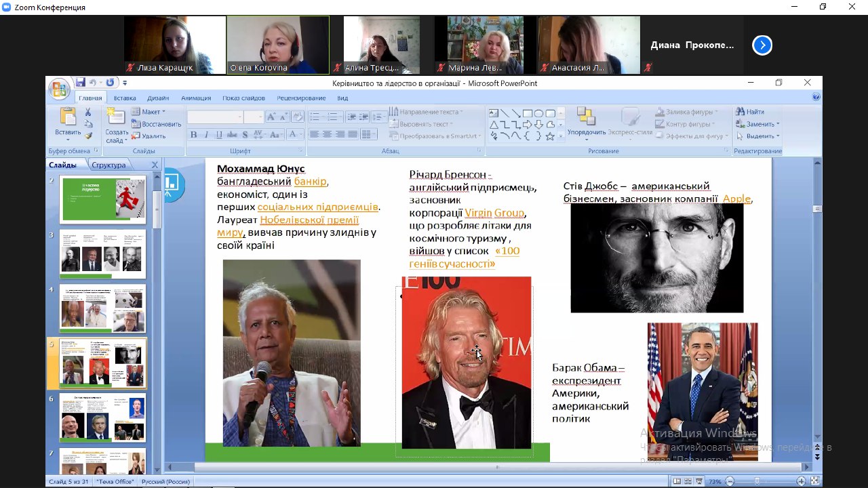Image resolution: width=868 pixels, height=488 pixels.
Task: Click the Удалить slide button
Action: [x=149, y=136]
